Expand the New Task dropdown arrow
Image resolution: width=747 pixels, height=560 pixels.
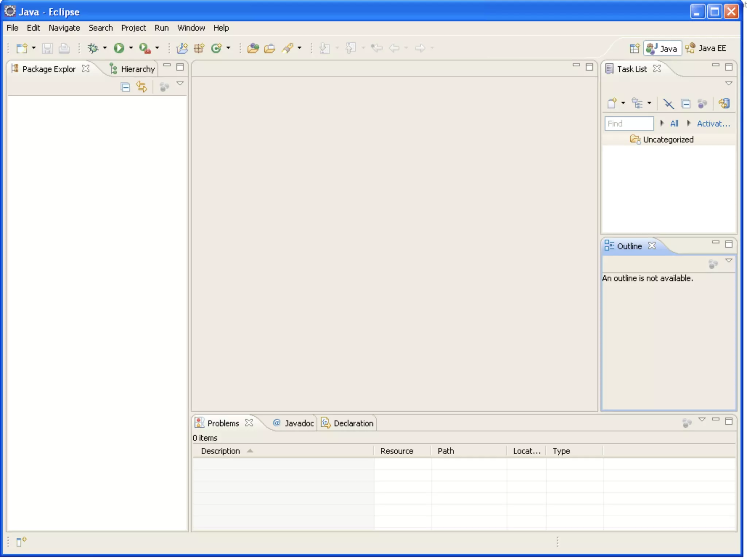pos(623,103)
